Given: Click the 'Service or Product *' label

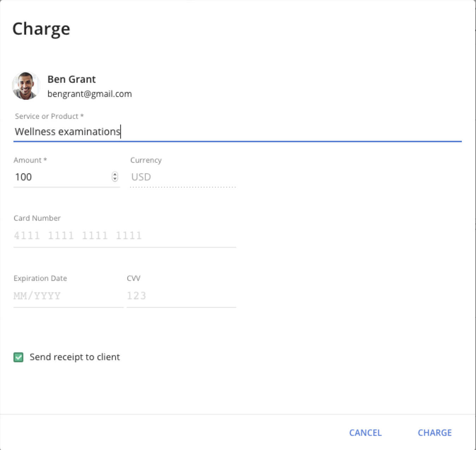Looking at the screenshot, I should point(49,116).
